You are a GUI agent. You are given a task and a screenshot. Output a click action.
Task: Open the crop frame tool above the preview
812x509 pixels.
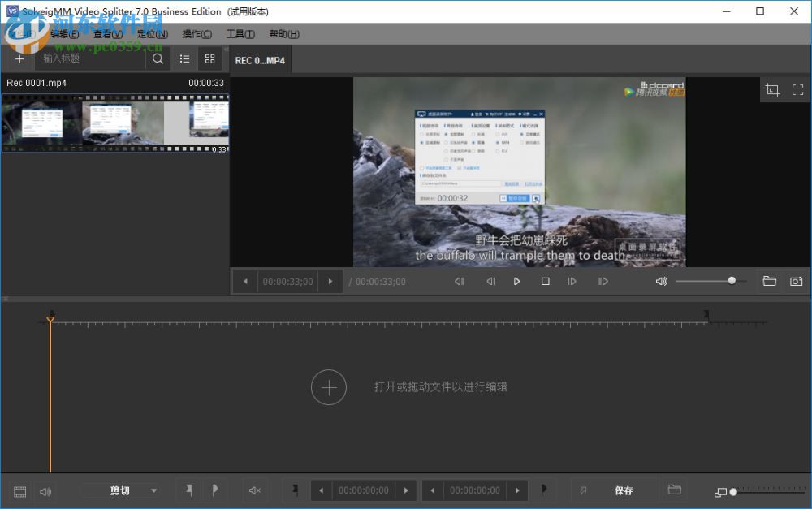click(772, 89)
